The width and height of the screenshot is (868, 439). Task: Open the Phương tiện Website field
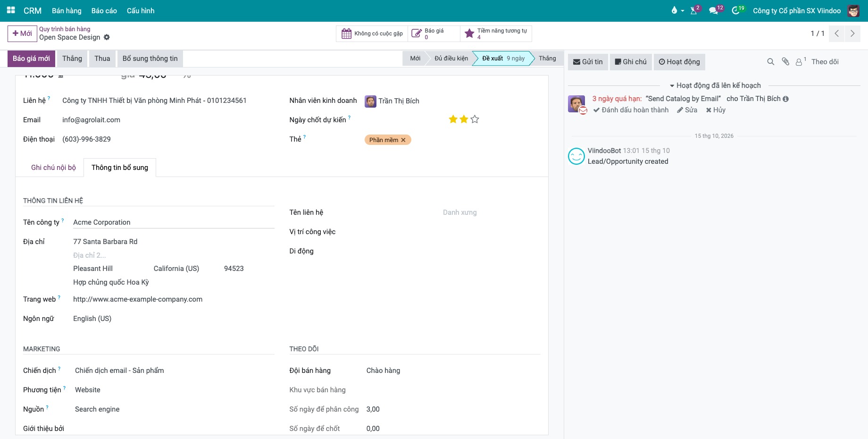[174, 390]
